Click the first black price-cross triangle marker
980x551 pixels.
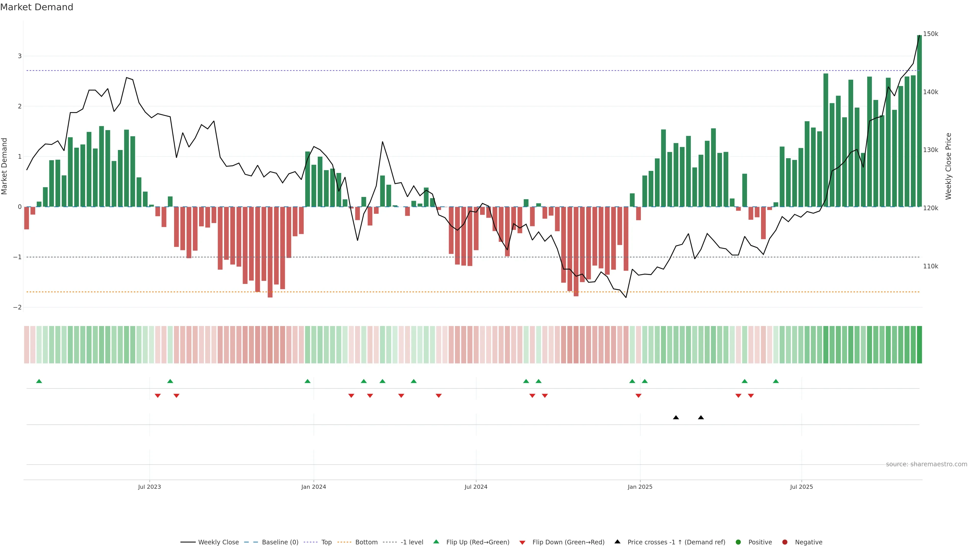tap(676, 418)
